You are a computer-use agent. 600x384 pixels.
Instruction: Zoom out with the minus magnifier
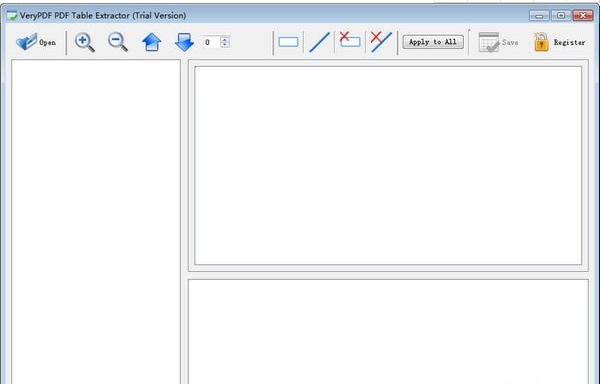pyautogui.click(x=117, y=42)
